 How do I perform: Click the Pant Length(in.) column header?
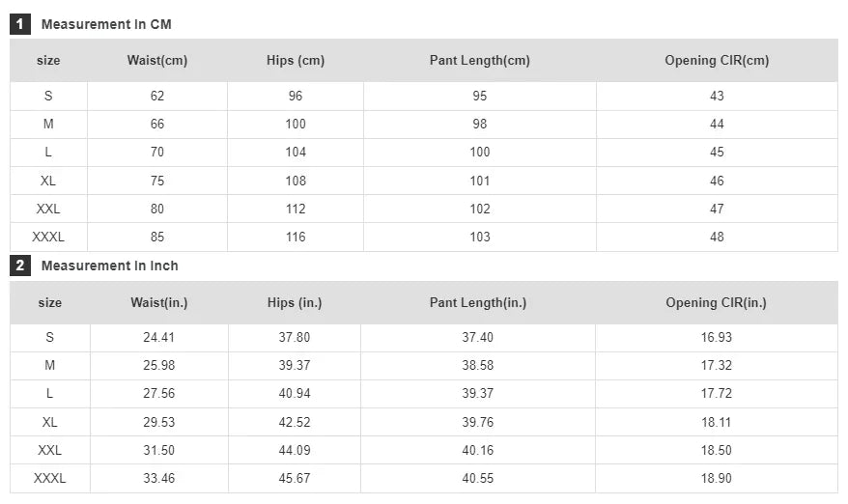[478, 303]
